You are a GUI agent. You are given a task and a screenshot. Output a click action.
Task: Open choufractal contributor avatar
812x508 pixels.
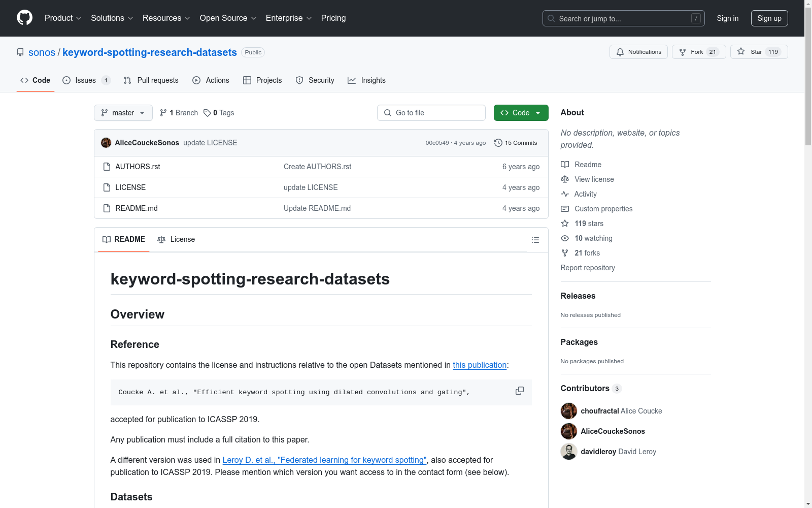pyautogui.click(x=569, y=411)
